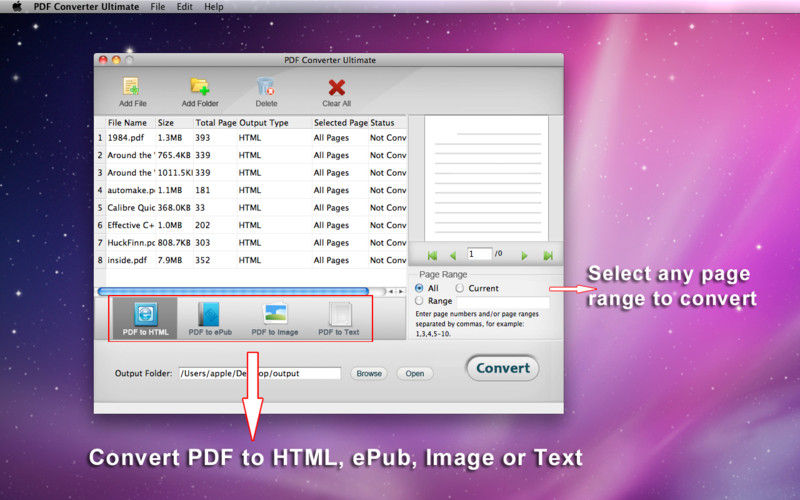Select the PDF to ePub conversion mode
This screenshot has height=500, width=800.
210,319
